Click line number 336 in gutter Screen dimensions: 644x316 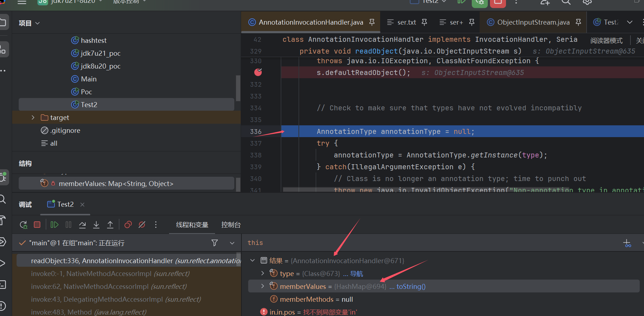[256, 131]
